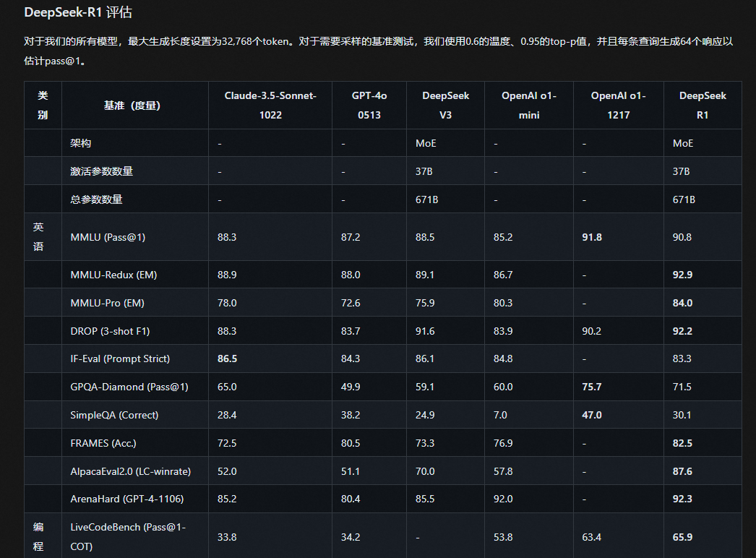Click '7.0' in the SimpleQA row

[x=500, y=415]
